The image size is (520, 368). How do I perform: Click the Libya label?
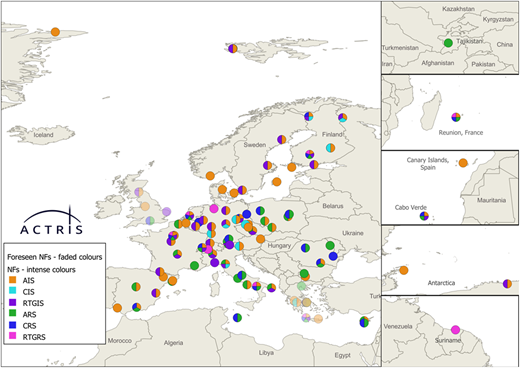coord(266,353)
